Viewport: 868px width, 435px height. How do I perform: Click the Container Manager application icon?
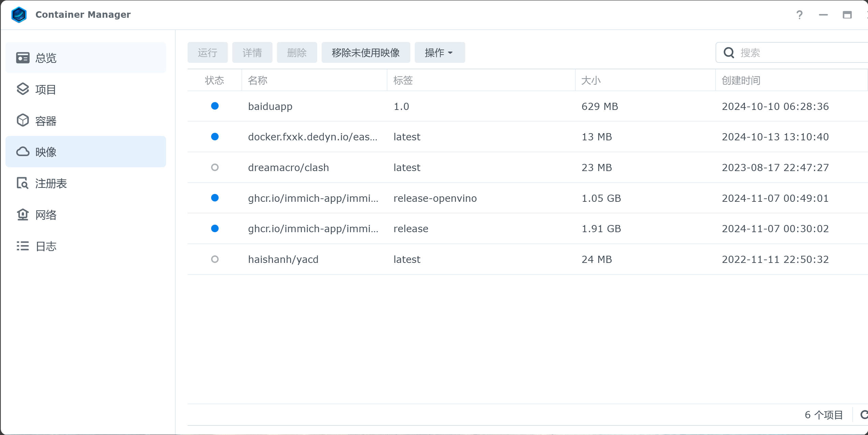19,14
